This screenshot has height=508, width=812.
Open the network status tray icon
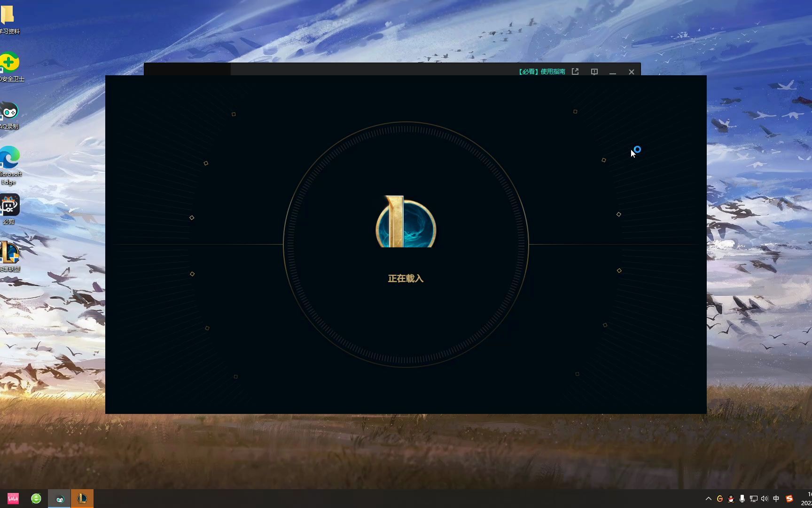tap(753, 499)
